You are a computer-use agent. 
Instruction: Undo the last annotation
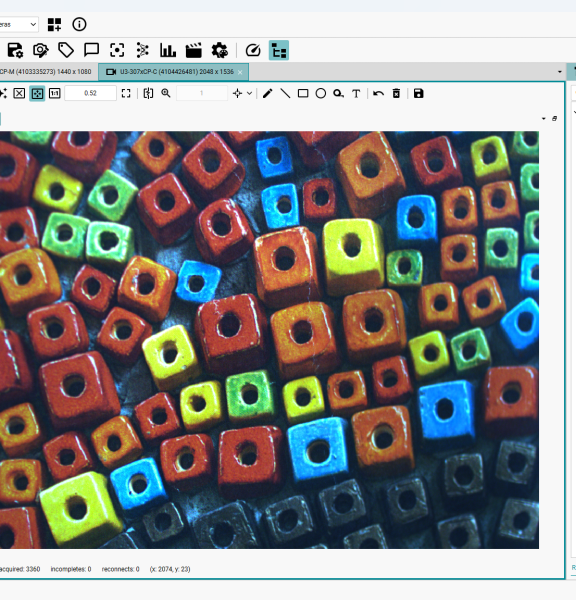379,93
